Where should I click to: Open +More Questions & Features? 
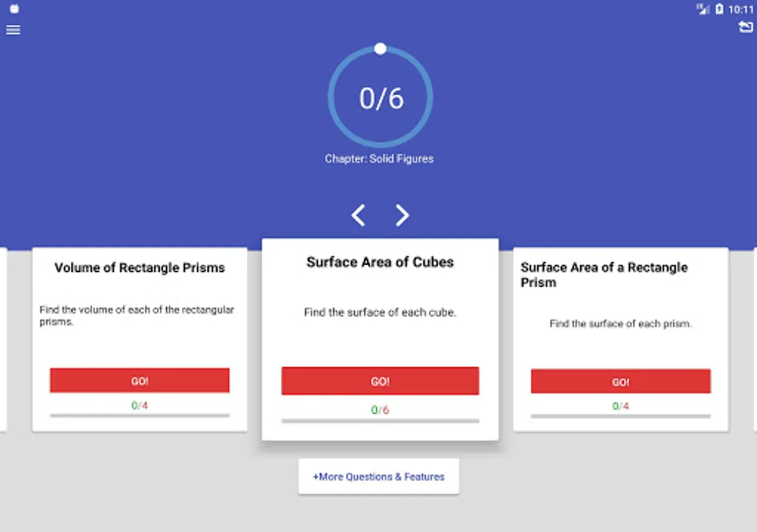[378, 476]
